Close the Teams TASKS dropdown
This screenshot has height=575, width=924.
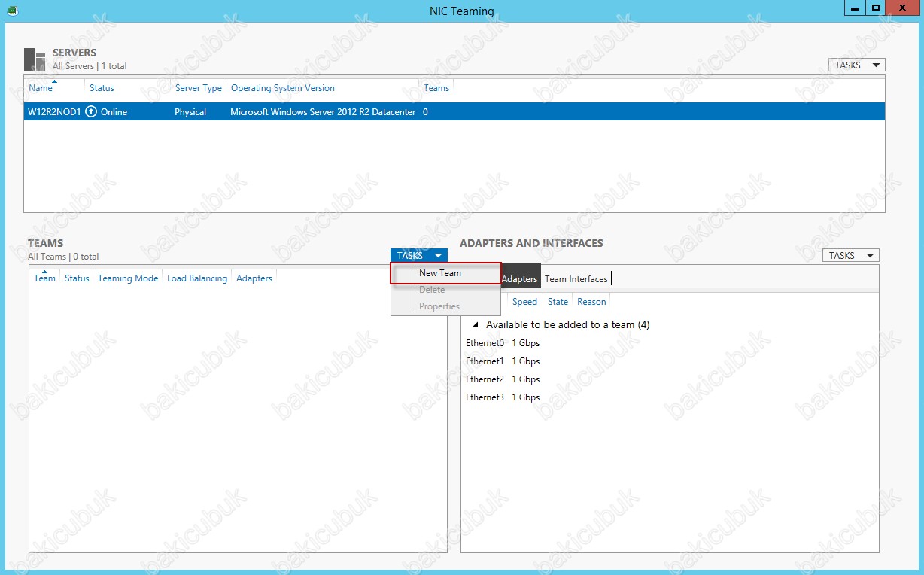(x=418, y=256)
